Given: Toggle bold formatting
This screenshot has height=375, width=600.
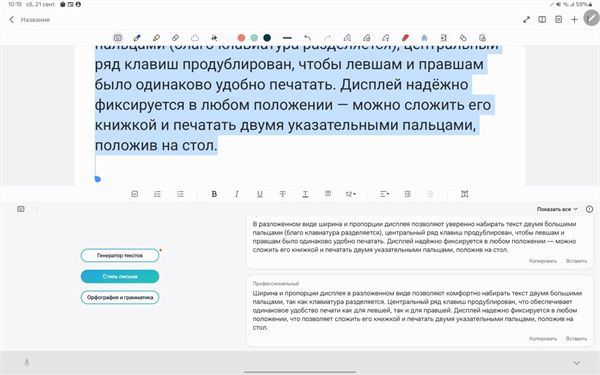Looking at the screenshot, I should tap(214, 194).
